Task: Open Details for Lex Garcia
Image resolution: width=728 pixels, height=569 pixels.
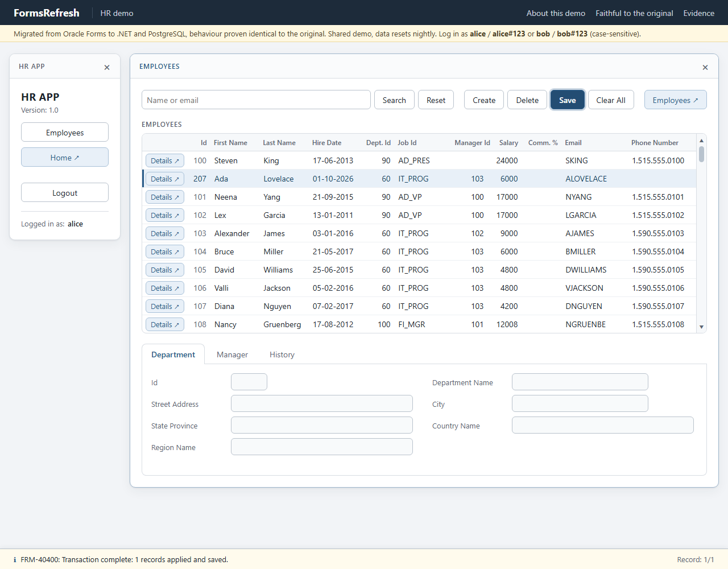Action: [165, 216]
